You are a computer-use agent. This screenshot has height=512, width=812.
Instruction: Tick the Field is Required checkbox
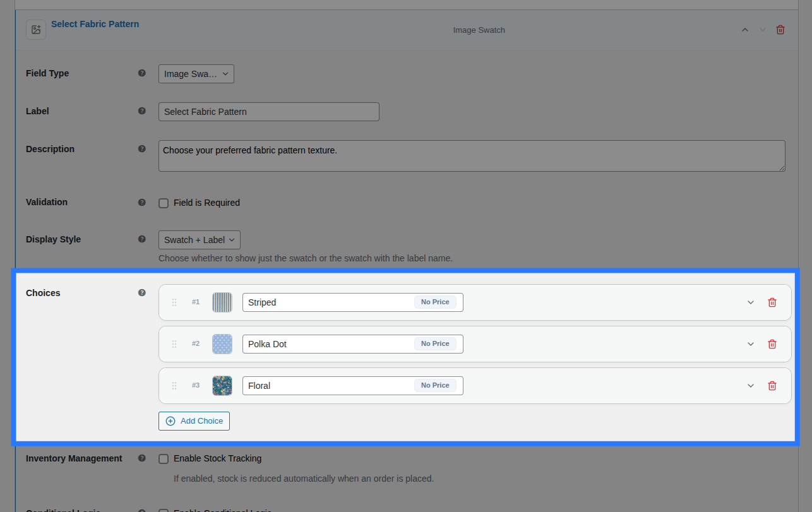coord(164,203)
